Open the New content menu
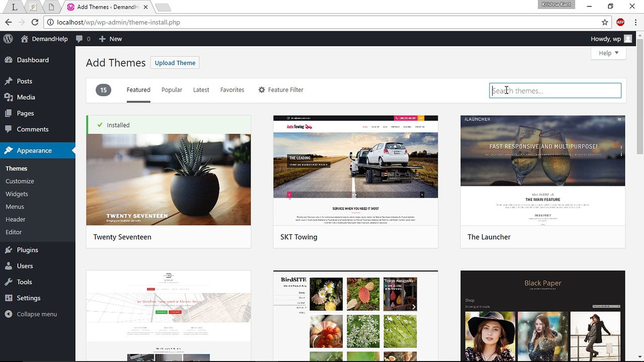This screenshot has width=644, height=362. click(x=110, y=39)
